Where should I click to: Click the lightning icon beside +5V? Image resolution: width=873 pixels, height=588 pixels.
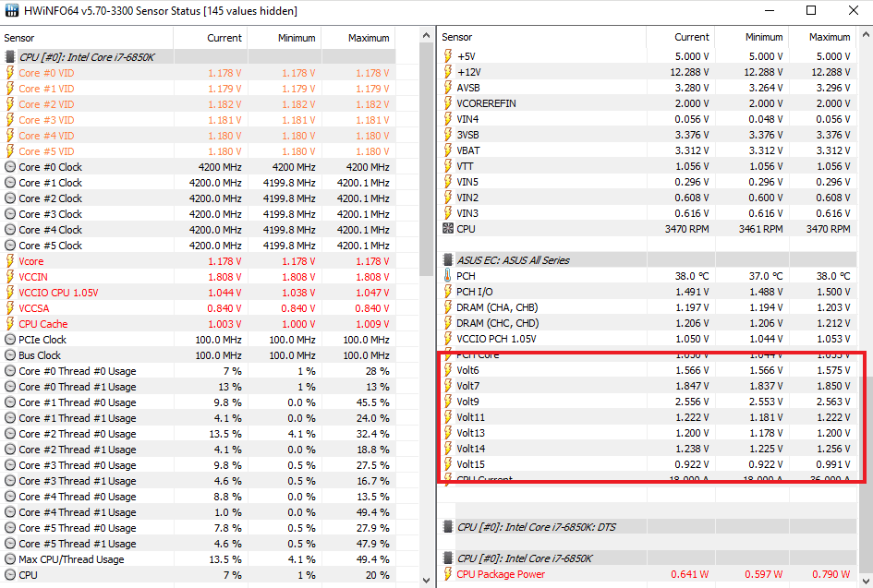click(448, 56)
